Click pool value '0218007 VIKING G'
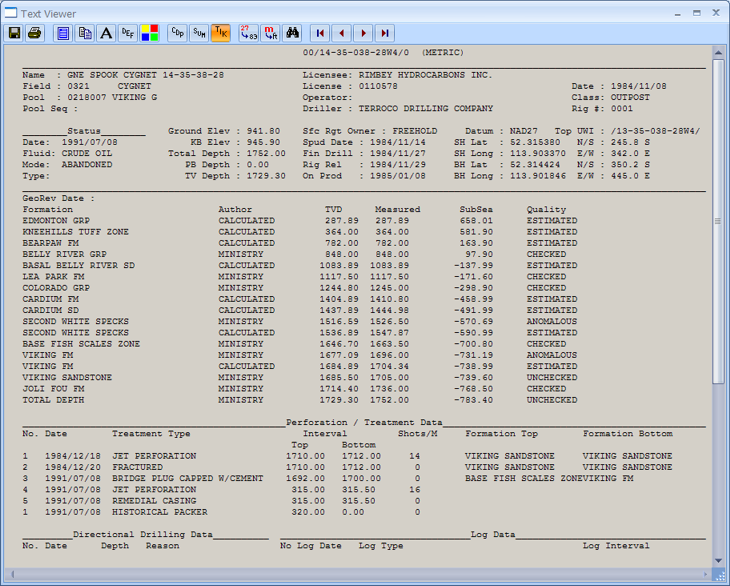The height and width of the screenshot is (586, 730). tap(112, 97)
